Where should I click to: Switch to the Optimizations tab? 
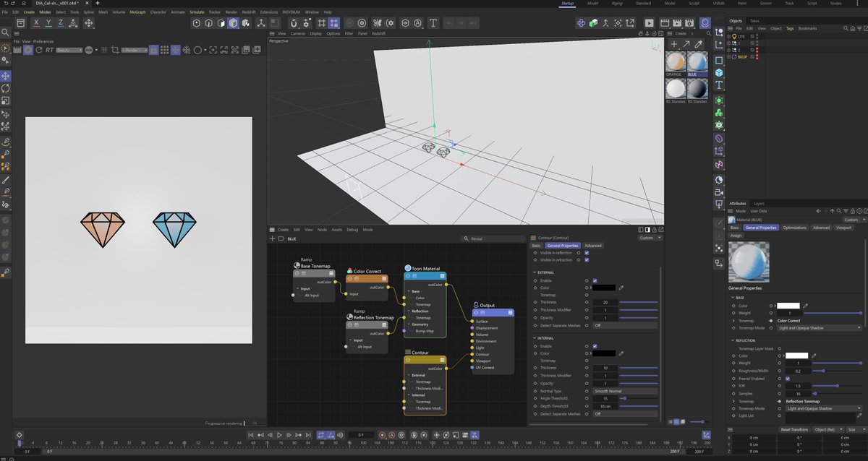794,226
